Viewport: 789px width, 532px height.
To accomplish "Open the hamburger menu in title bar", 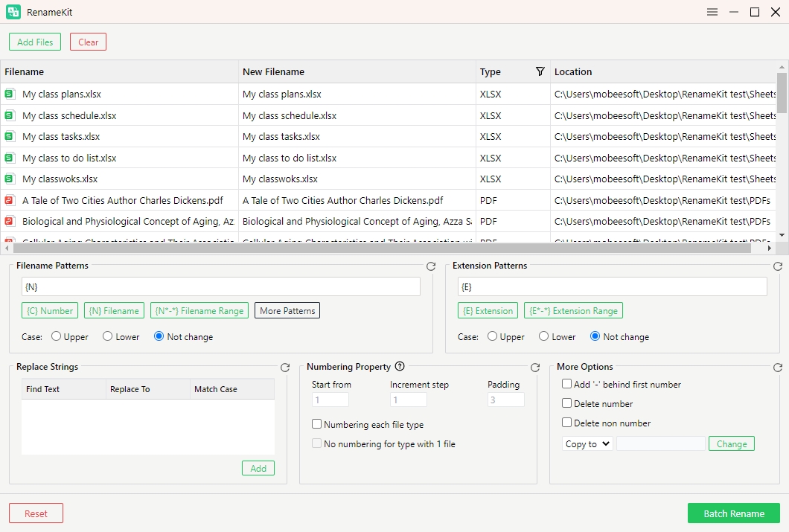I will (712, 12).
